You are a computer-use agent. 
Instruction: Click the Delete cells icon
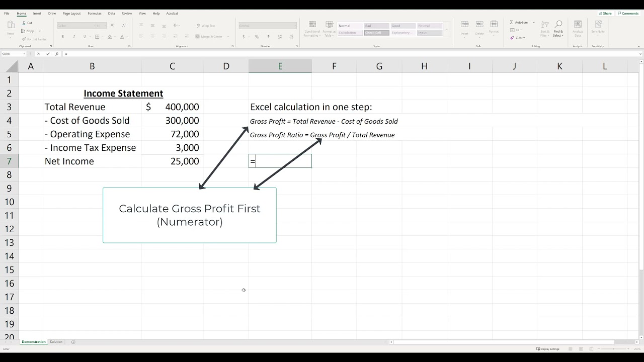479,24
